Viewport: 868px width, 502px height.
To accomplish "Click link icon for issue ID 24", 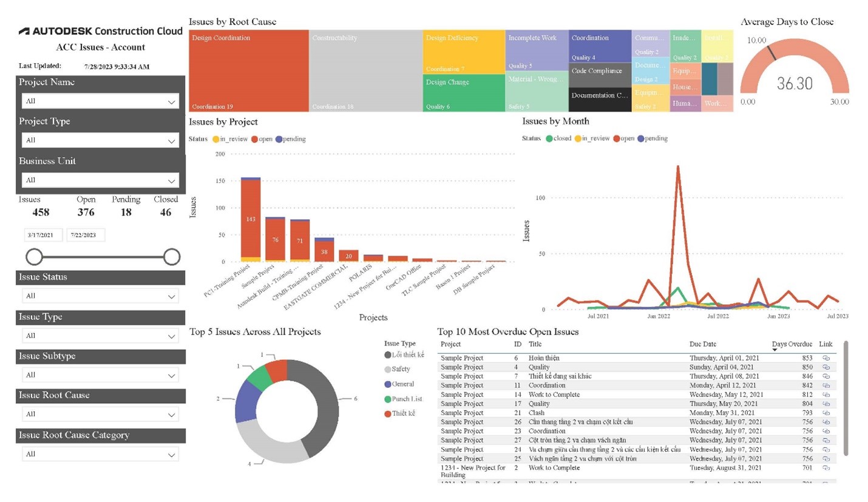I will pyautogui.click(x=826, y=450).
